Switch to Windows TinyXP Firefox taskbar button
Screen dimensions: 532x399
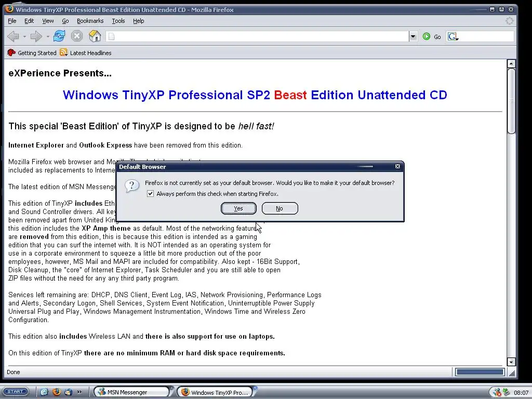click(215, 392)
